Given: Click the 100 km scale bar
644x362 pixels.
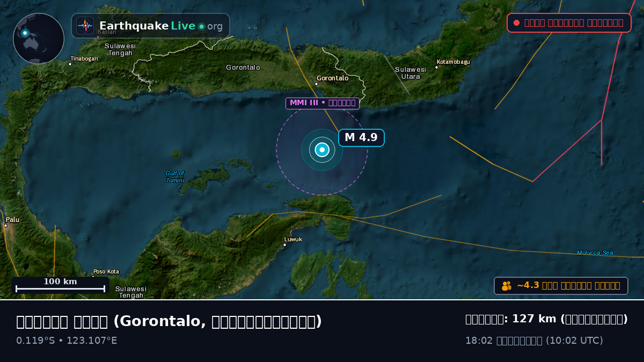Looking at the screenshot, I should pyautogui.click(x=60, y=285).
